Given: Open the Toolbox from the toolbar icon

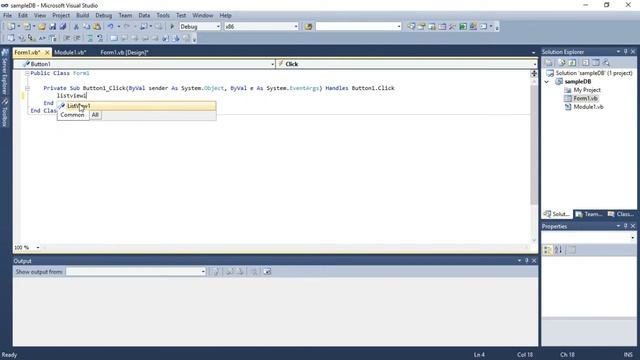Looking at the screenshot, I should tap(453, 27).
